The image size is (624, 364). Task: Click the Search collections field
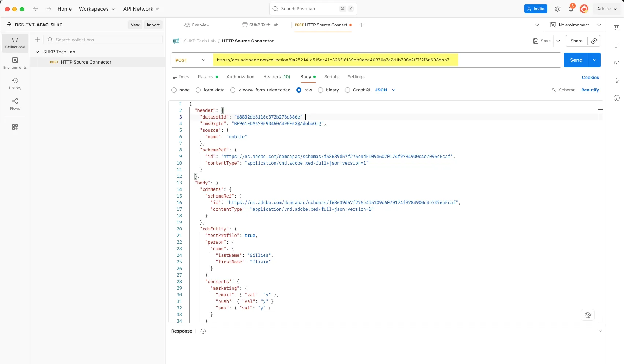(103, 40)
